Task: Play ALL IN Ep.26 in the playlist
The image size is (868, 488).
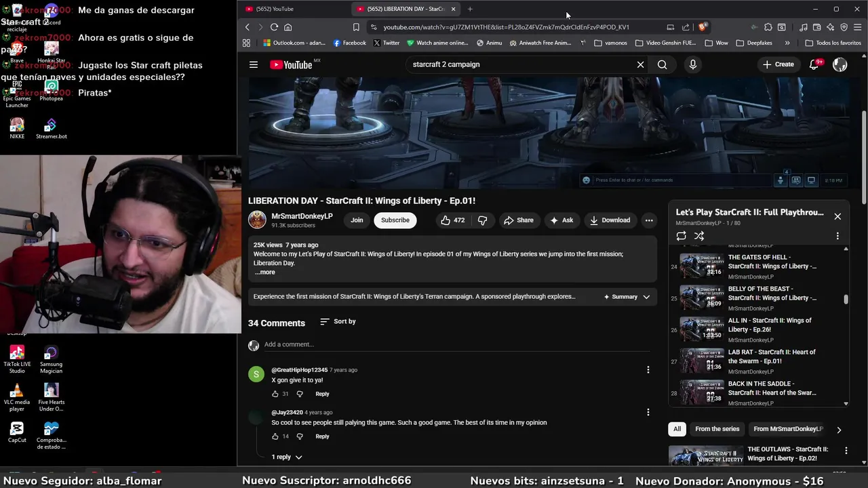Action: [758, 329]
